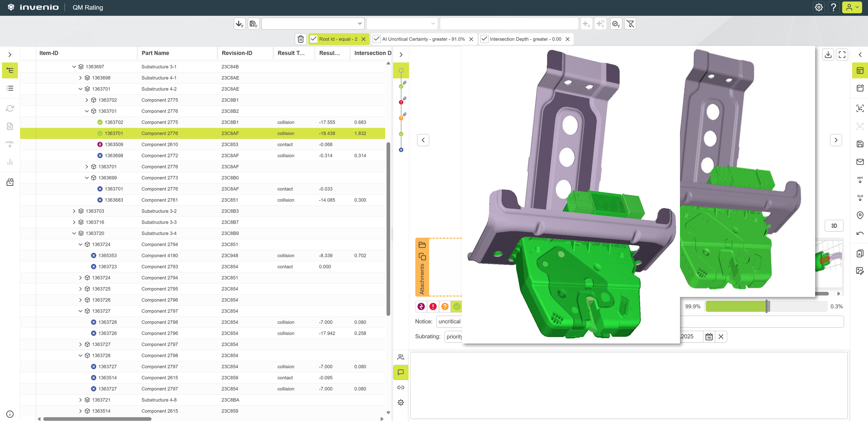The height and width of the screenshot is (422, 868).
Task: Click the fullscreen image icon
Action: [x=842, y=54]
